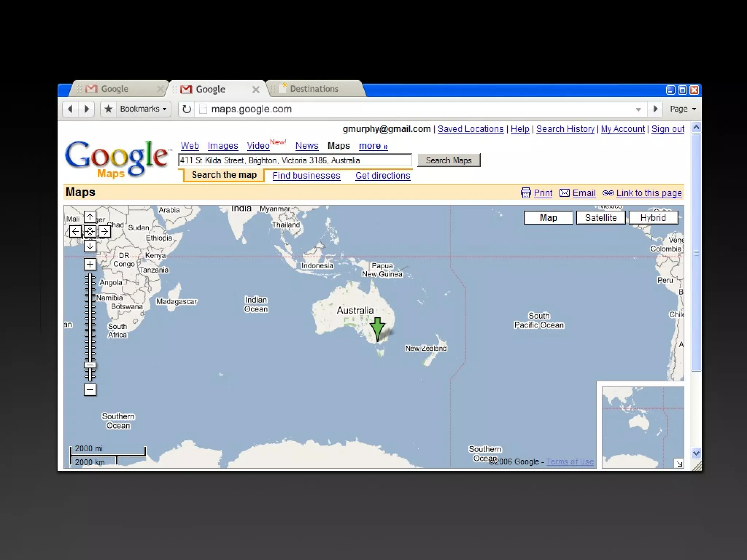Viewport: 747px width, 560px height.
Task: Switch to the Destinations tab
Action: [x=314, y=89]
